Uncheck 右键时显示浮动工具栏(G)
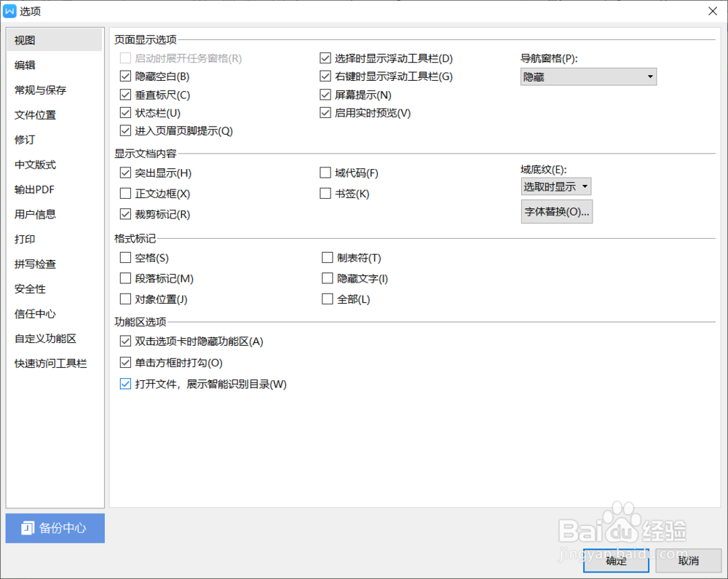Image resolution: width=728 pixels, height=579 pixels. coord(325,76)
